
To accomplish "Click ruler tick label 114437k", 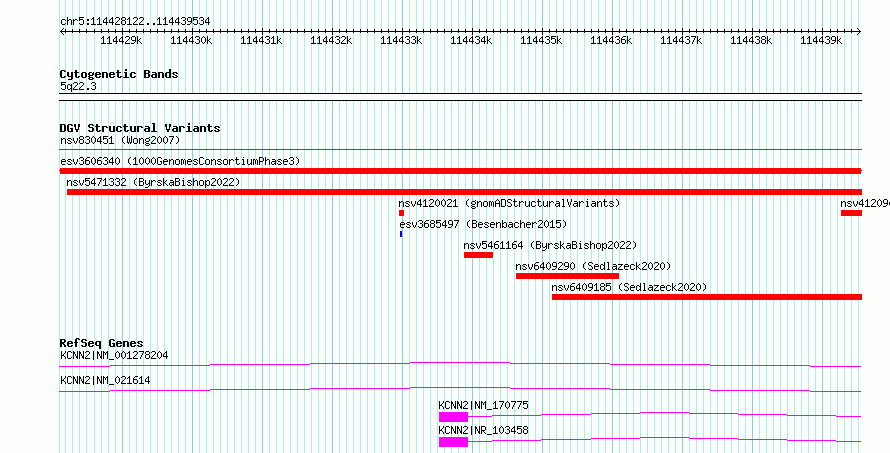I will 681,40.
